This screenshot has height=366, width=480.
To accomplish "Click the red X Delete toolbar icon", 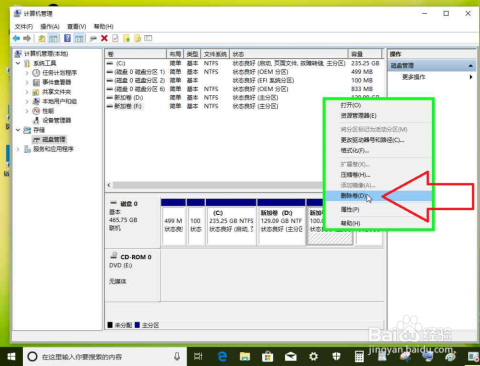I will [x=104, y=38].
